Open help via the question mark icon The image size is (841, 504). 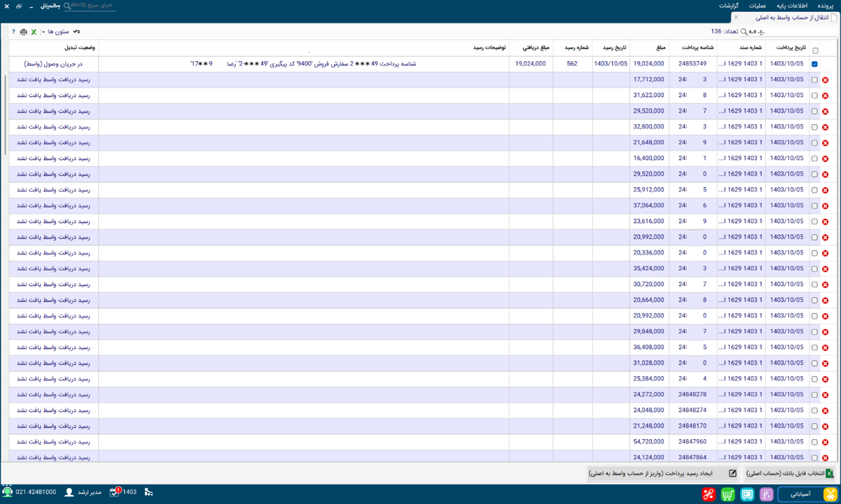(x=14, y=32)
